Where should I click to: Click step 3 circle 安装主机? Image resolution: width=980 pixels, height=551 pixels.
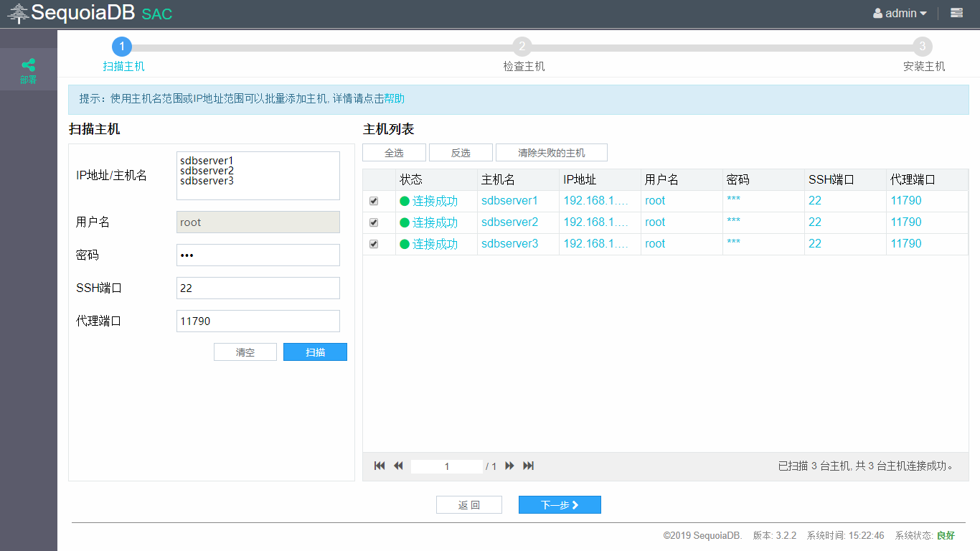click(923, 47)
